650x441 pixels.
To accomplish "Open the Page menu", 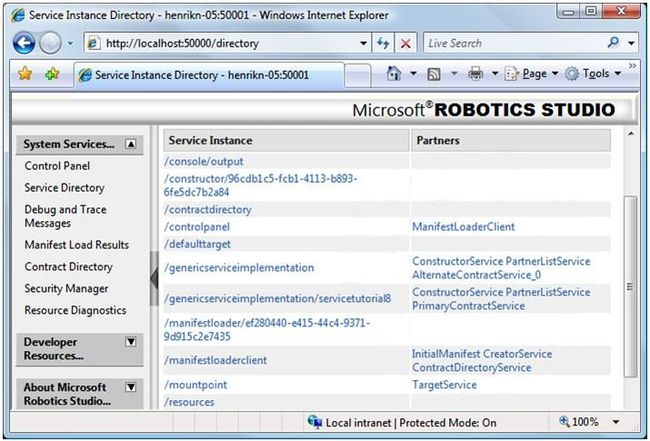I will pyautogui.click(x=531, y=74).
